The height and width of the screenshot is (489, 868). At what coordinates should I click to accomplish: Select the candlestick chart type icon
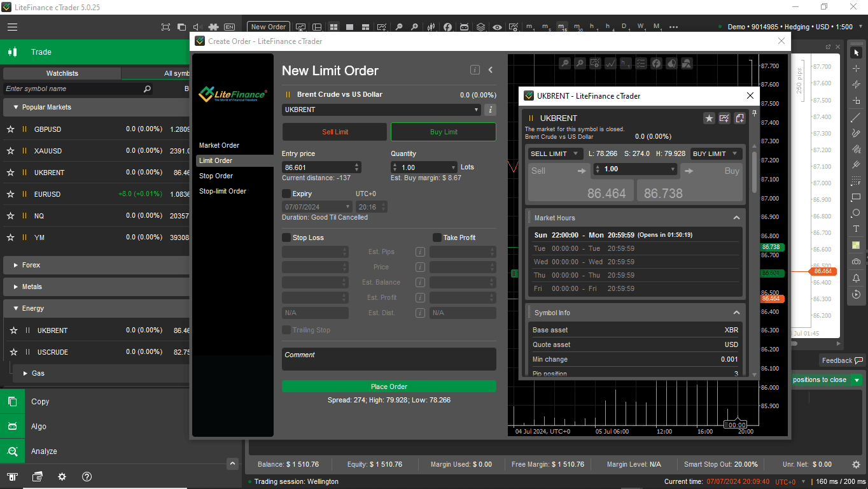(431, 27)
